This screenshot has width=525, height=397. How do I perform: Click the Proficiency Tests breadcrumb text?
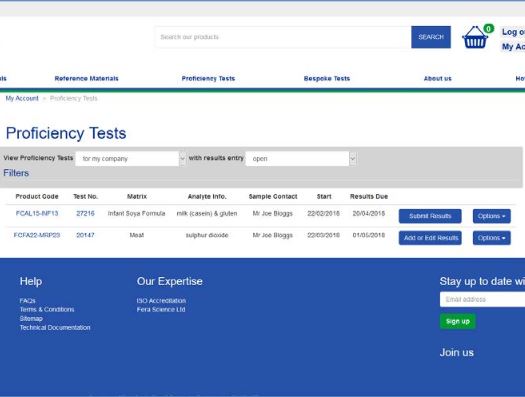click(74, 98)
